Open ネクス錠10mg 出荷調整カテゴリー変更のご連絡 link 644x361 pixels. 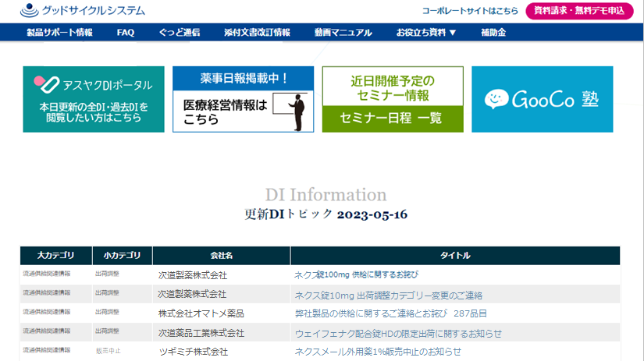(x=389, y=295)
